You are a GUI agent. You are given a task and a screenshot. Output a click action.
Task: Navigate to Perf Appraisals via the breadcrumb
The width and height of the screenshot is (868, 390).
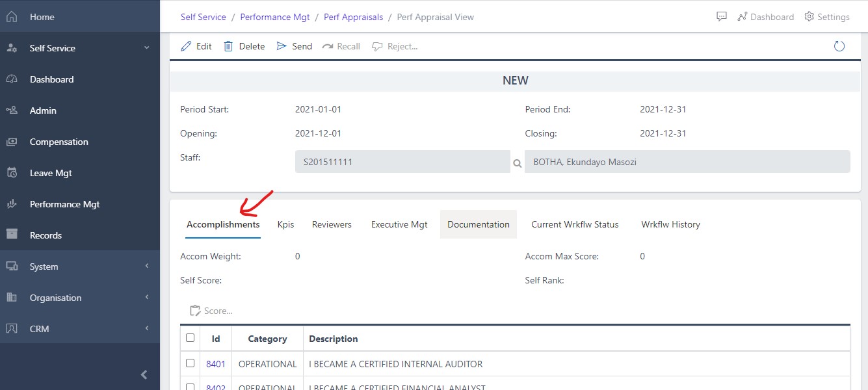coord(353,17)
